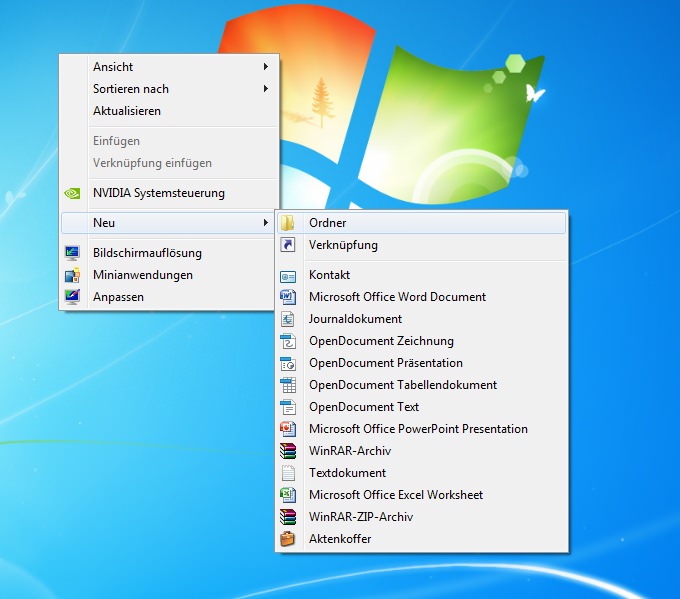
Task: Create a new Ordner
Action: tap(422, 223)
